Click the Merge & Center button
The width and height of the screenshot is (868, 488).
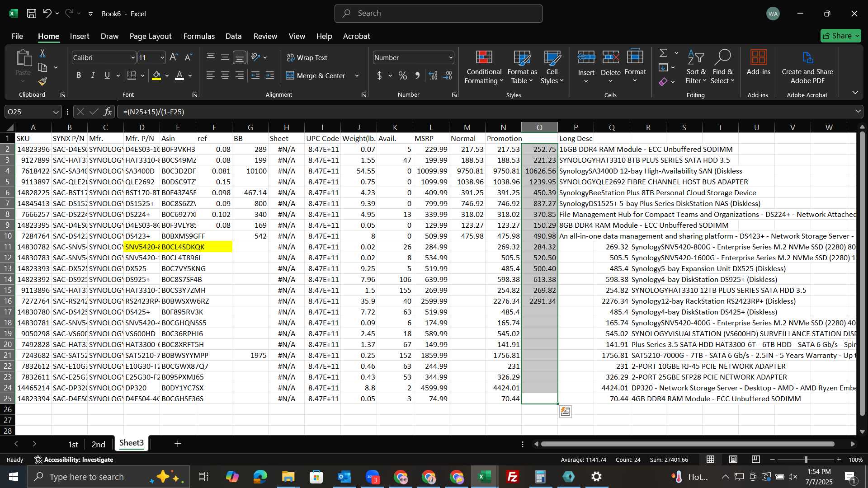(316, 76)
